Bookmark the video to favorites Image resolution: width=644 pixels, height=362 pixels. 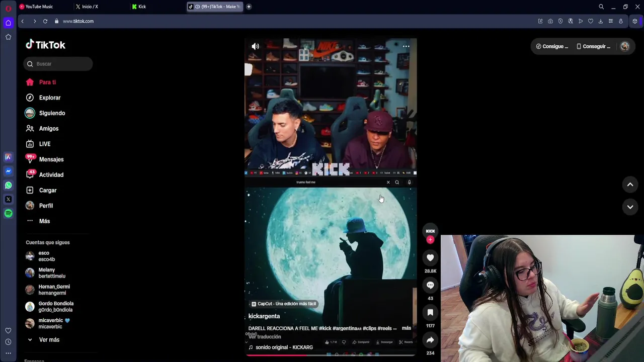[430, 313]
